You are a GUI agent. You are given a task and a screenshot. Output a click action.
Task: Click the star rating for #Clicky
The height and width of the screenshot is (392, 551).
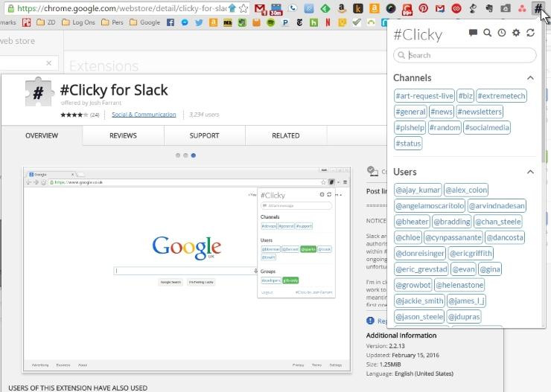[x=74, y=115]
